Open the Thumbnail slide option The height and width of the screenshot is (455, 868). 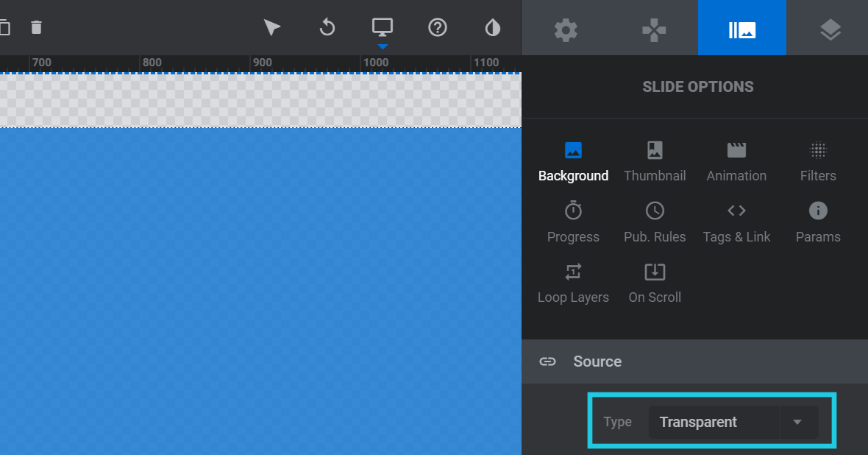point(655,162)
